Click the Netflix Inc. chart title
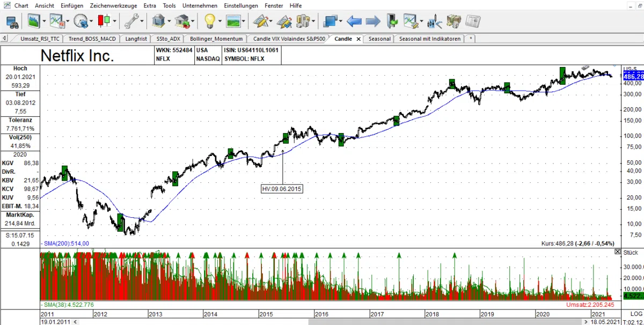The image size is (644, 325). 77,55
